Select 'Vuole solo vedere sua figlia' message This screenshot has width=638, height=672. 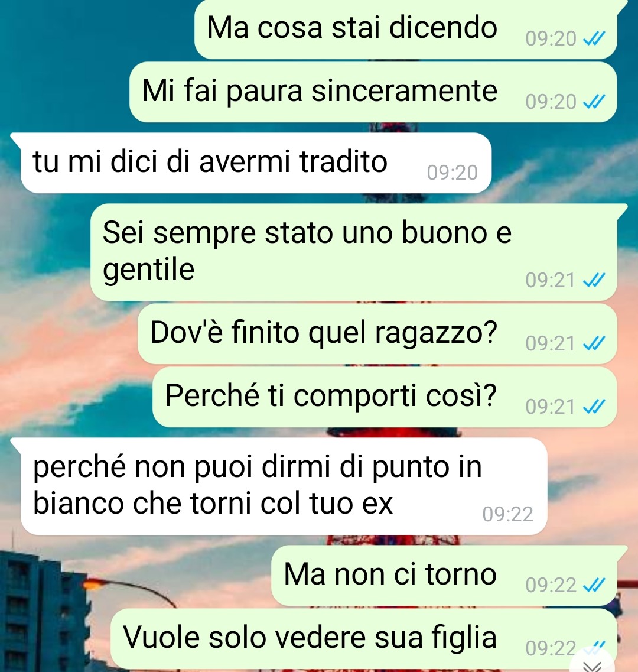364,638
